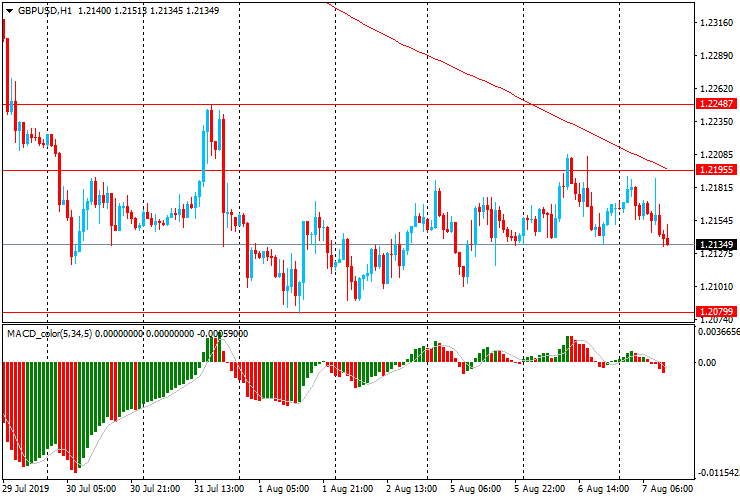Image resolution: width=740 pixels, height=500 pixels.
Task: Click the 6 Aug 14:00 time axis label
Action: pos(604,489)
